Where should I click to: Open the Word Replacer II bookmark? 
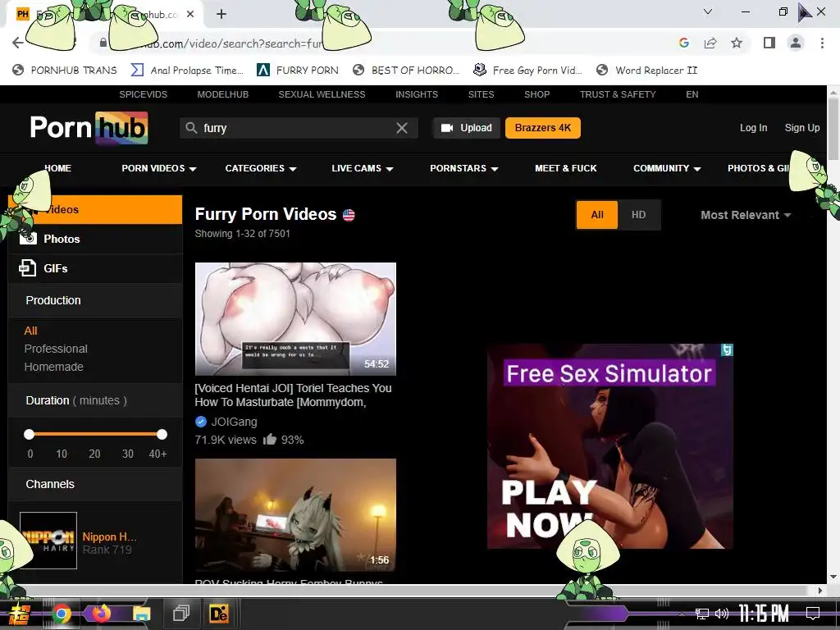tap(646, 71)
